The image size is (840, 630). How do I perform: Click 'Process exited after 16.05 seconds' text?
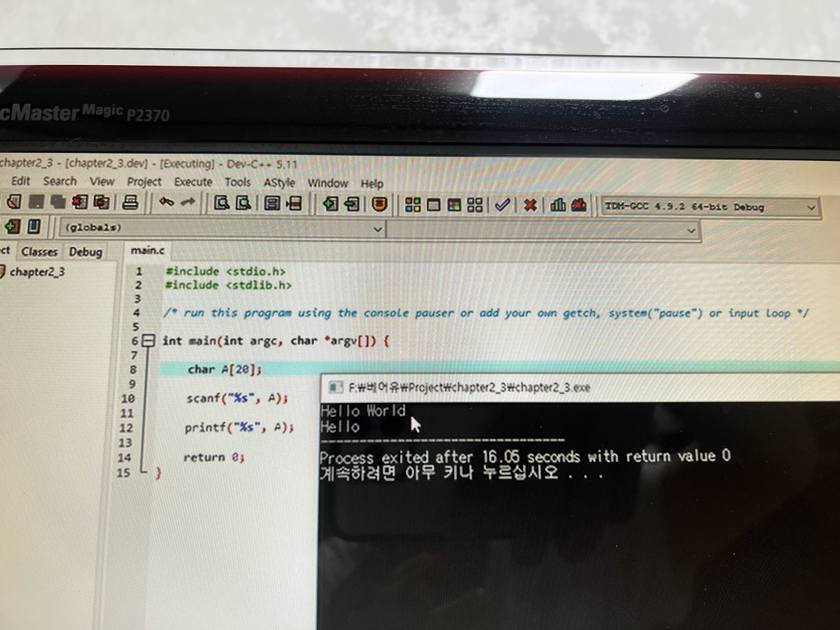click(x=450, y=457)
